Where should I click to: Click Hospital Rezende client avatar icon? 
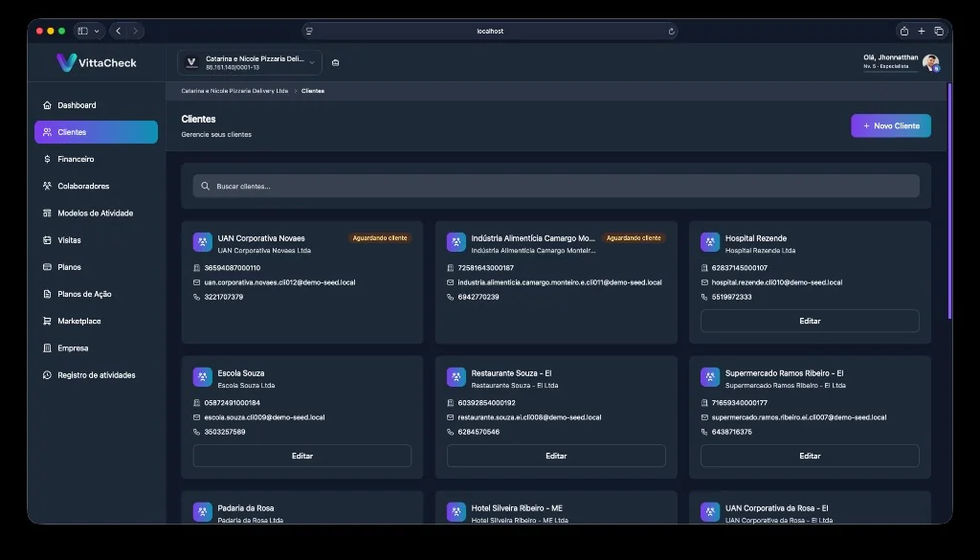(710, 242)
